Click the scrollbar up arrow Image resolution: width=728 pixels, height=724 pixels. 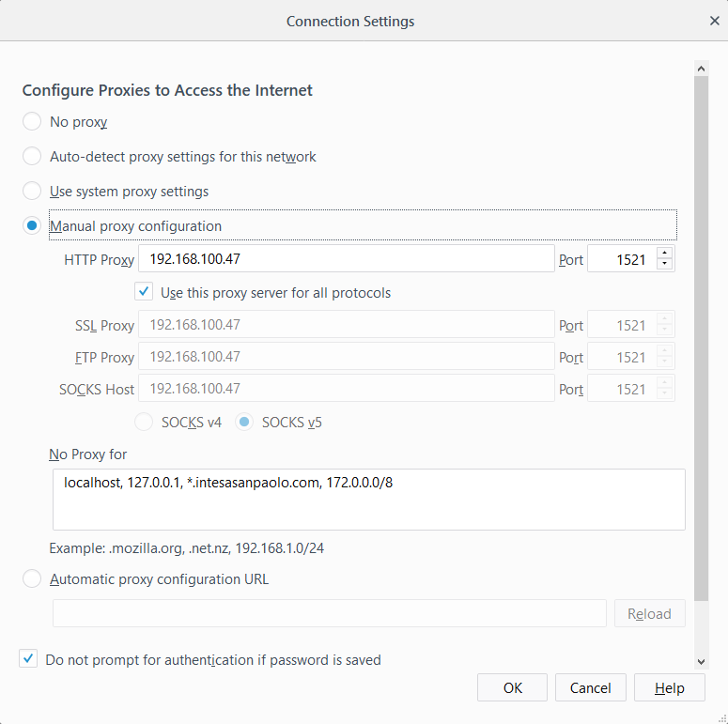tap(701, 69)
